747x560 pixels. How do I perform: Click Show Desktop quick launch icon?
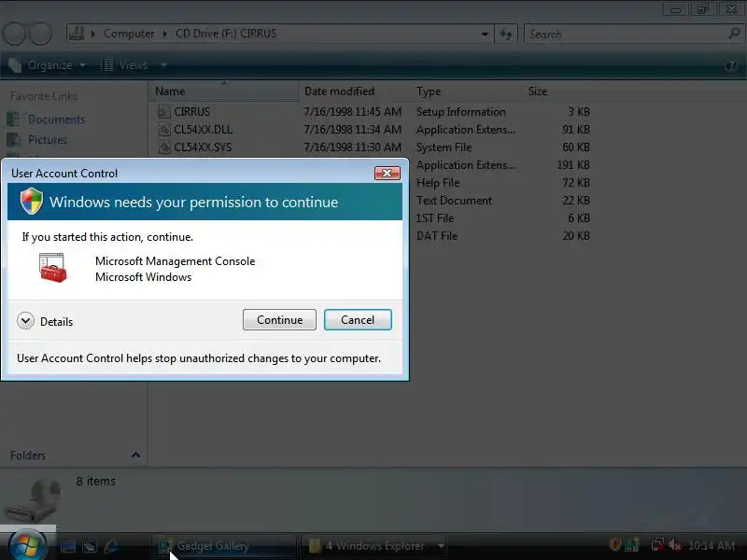[68, 546]
